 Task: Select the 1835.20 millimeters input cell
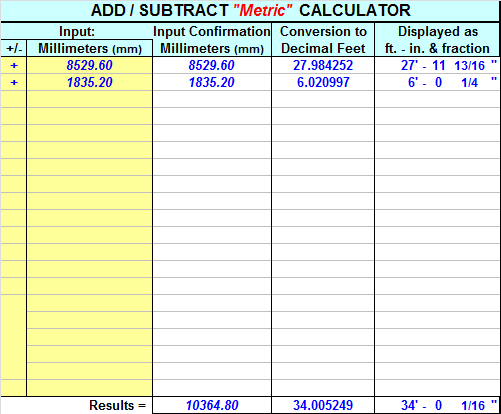pyautogui.click(x=89, y=82)
